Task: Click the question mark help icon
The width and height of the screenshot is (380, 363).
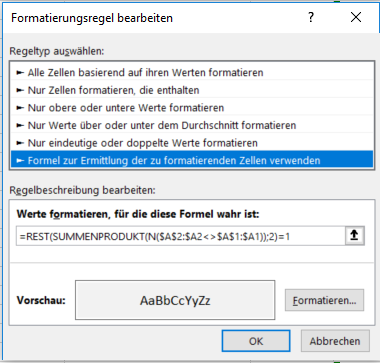Action: (x=311, y=17)
